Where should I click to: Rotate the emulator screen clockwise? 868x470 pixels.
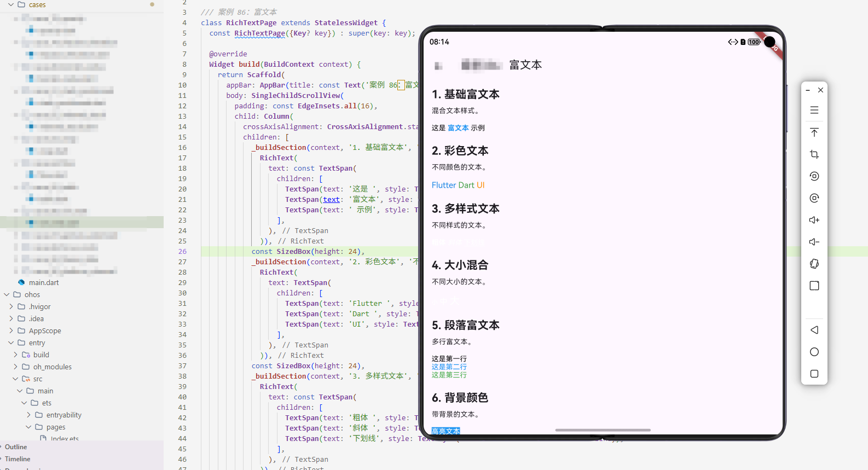point(814,198)
